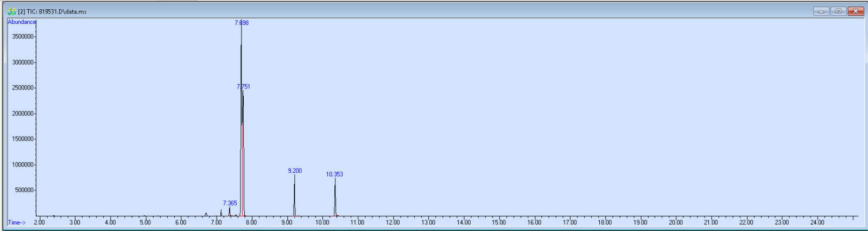
Task: Click the 3500000 abundance tick label
Action: (23, 37)
